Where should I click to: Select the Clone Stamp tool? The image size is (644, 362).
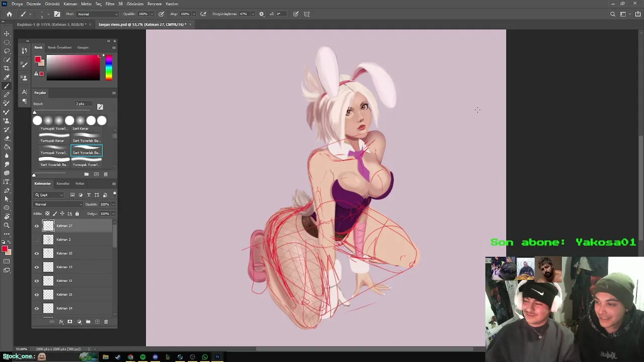(x=7, y=121)
